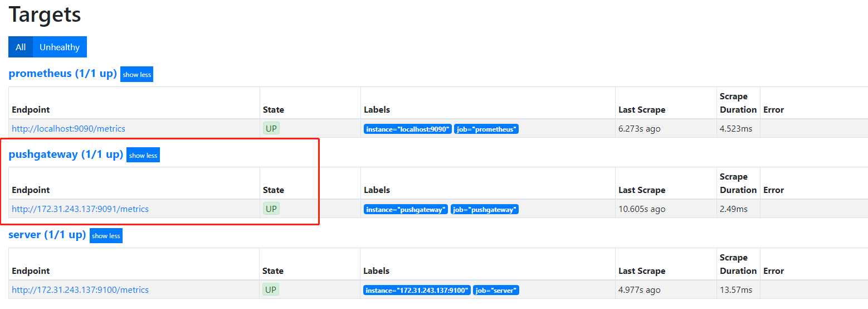The height and width of the screenshot is (309, 868).
Task: Click instance="localhost:9090" label badge
Action: 408,129
